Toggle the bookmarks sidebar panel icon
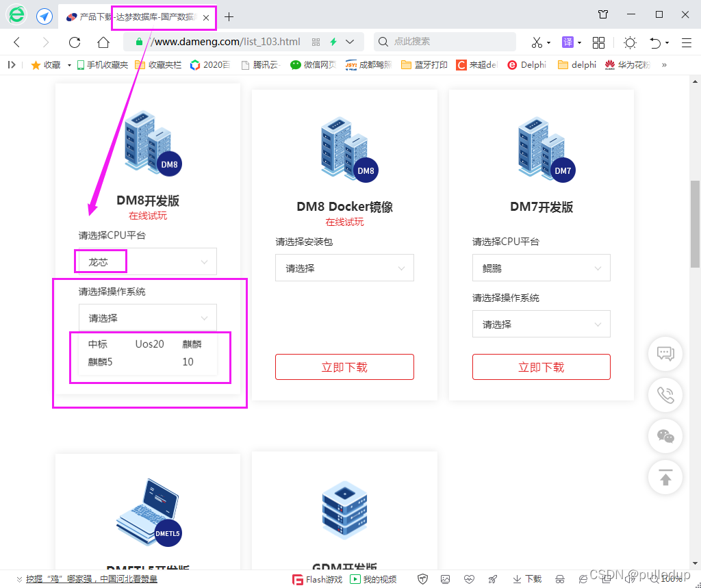 [x=12, y=65]
